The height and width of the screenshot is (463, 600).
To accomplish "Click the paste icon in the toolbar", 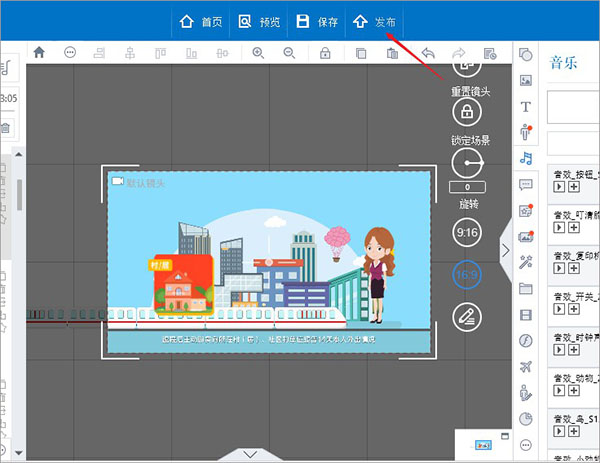I will coord(392,53).
